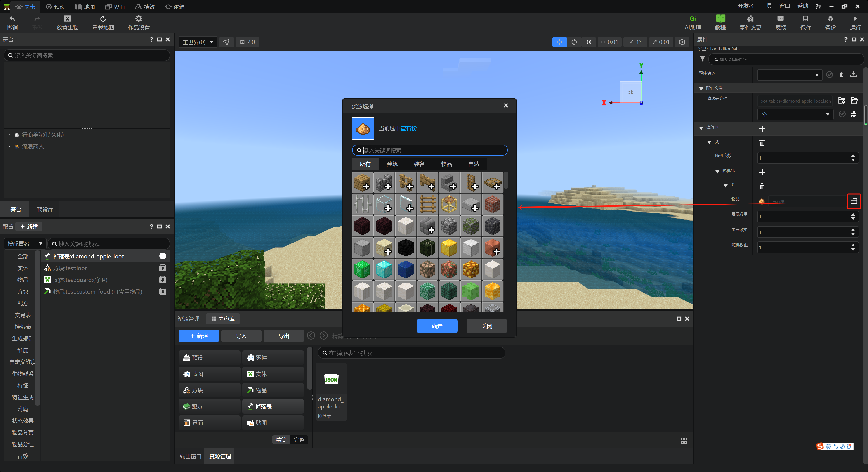Click the paper-plane teleport icon
Viewport: 868px width, 472px height.
coord(226,42)
